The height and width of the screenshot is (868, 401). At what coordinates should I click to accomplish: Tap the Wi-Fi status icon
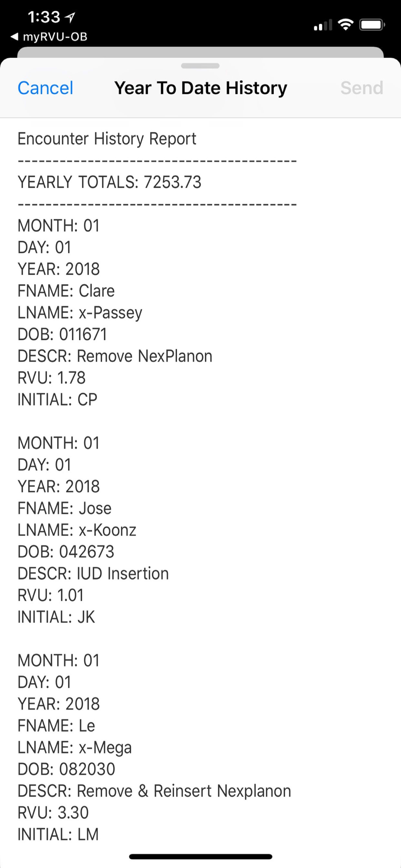pyautogui.click(x=345, y=25)
